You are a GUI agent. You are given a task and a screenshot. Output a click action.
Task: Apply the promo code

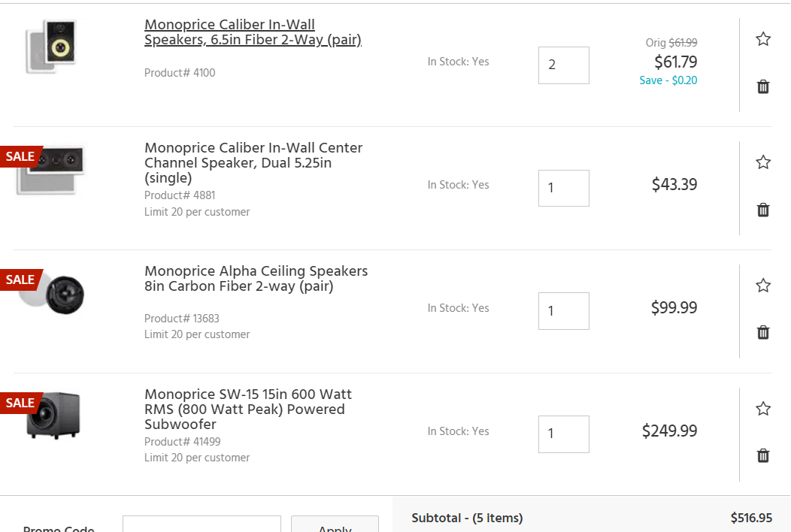[x=335, y=524]
